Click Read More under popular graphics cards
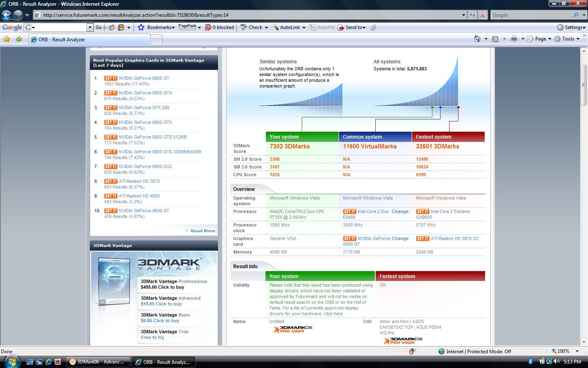The image size is (588, 368). (x=203, y=231)
